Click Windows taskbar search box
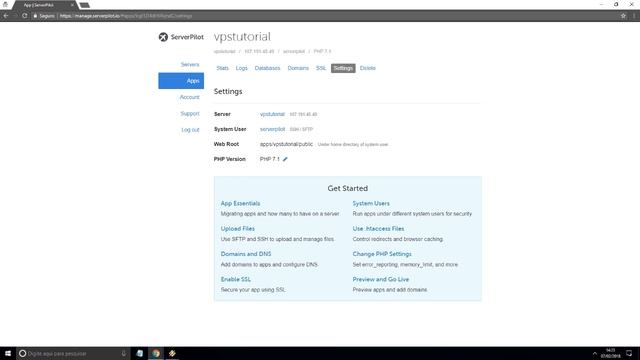Image resolution: width=640 pixels, height=360 pixels. click(x=73, y=353)
